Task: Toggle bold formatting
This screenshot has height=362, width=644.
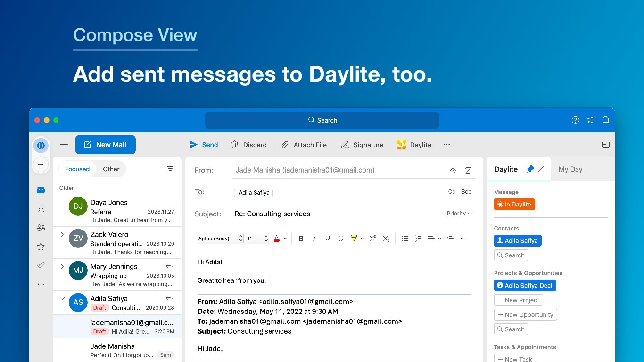Action: [301, 239]
